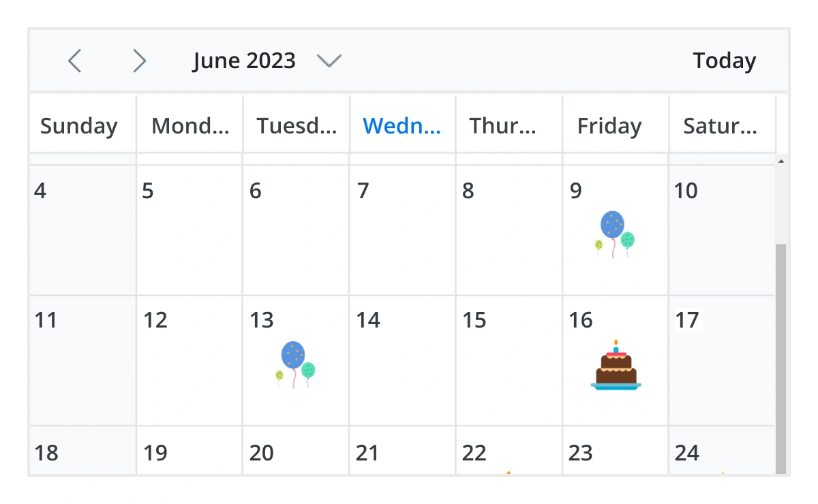Click the June 2023 title text

(243, 61)
